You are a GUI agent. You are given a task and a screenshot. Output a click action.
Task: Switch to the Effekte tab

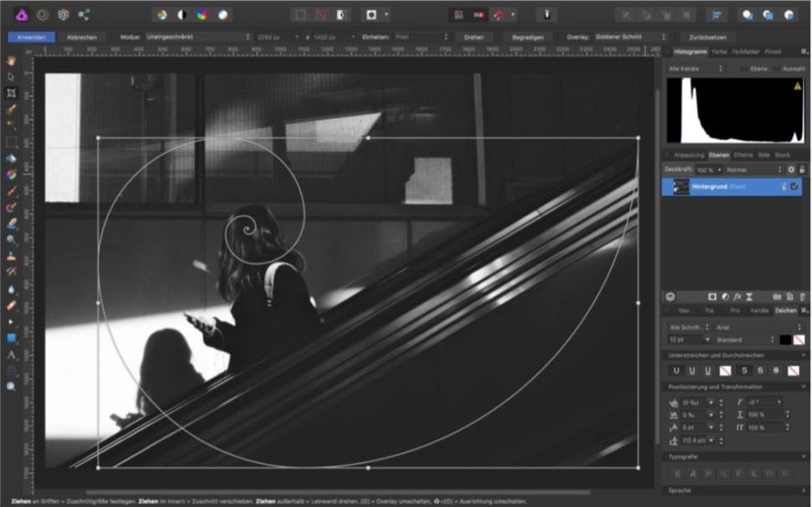[x=743, y=155]
